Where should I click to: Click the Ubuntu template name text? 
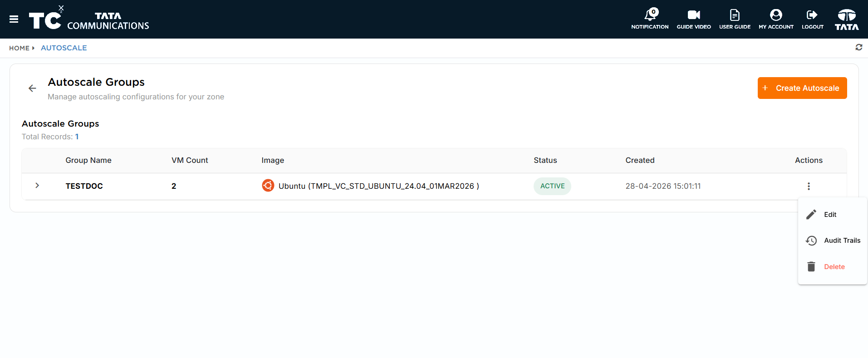click(x=379, y=186)
